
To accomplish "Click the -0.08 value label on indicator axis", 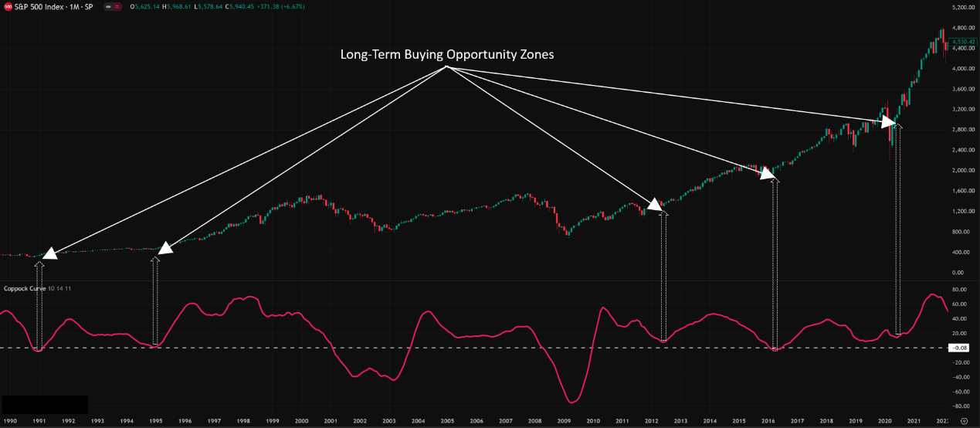I will tap(960, 348).
